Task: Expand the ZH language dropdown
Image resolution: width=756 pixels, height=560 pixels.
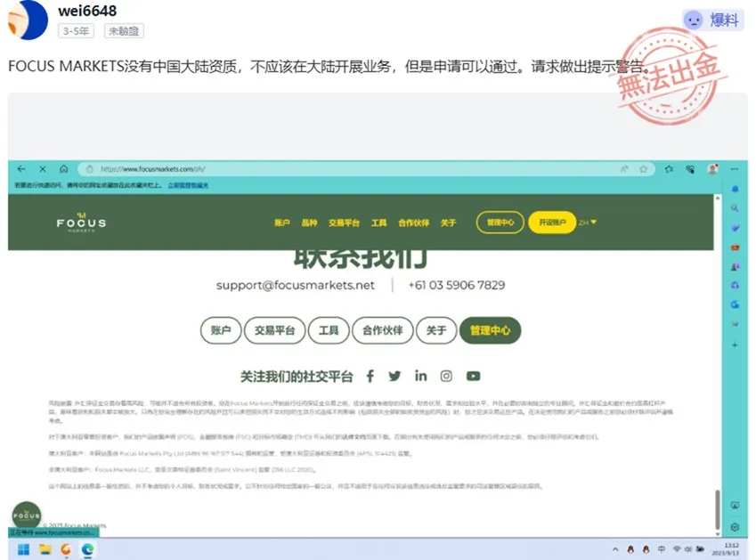Action: point(587,223)
